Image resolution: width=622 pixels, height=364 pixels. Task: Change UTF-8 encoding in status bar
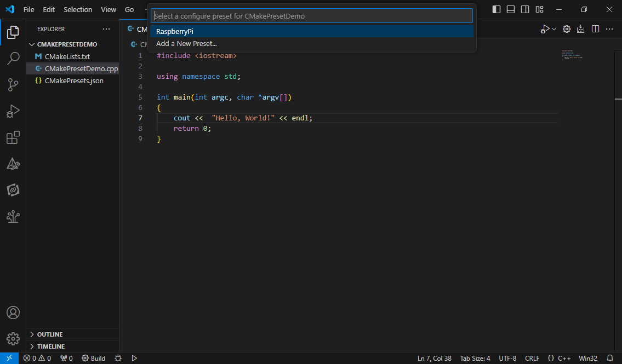(507, 358)
